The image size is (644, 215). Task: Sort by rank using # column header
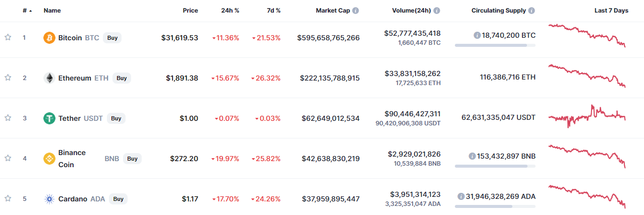[x=27, y=11]
